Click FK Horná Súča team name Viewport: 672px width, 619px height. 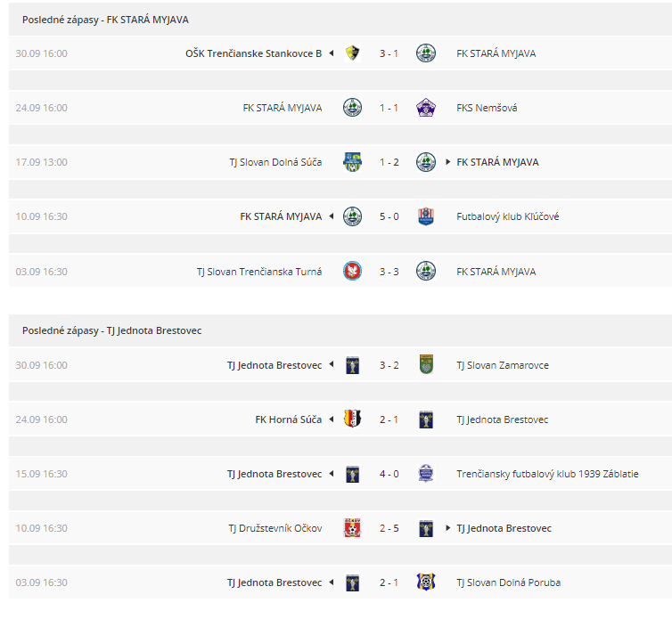(x=289, y=419)
